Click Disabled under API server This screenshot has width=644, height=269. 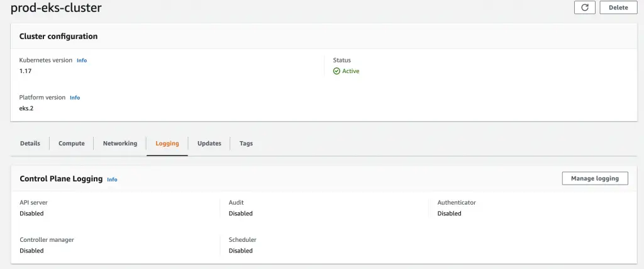pos(31,214)
